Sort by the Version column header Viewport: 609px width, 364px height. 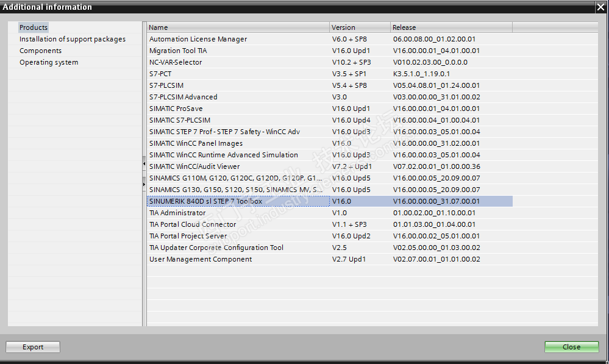(360, 27)
